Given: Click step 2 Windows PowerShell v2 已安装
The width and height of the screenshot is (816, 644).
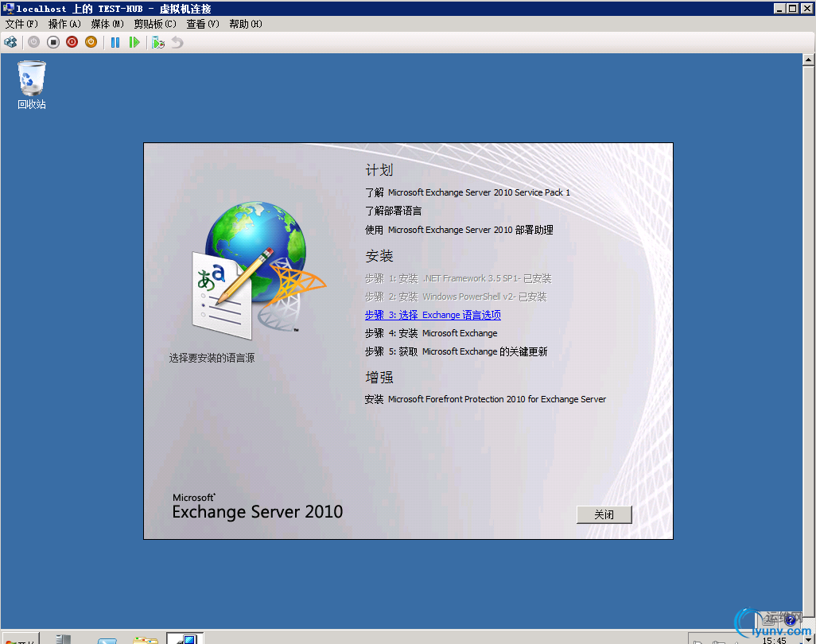Looking at the screenshot, I should 456,297.
